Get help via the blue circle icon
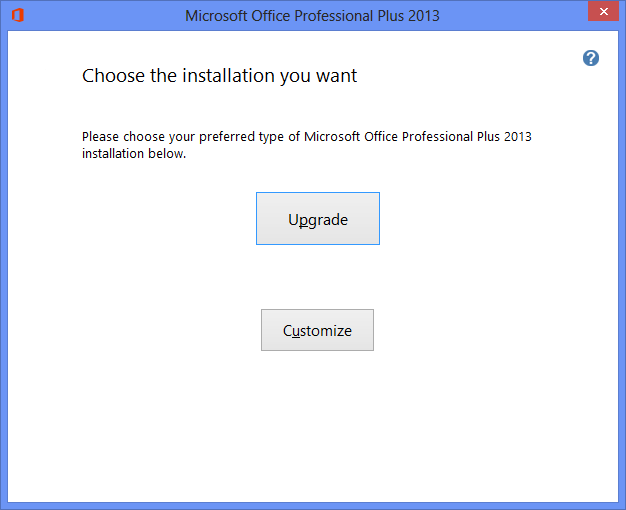This screenshot has height=510, width=626. pyautogui.click(x=591, y=58)
